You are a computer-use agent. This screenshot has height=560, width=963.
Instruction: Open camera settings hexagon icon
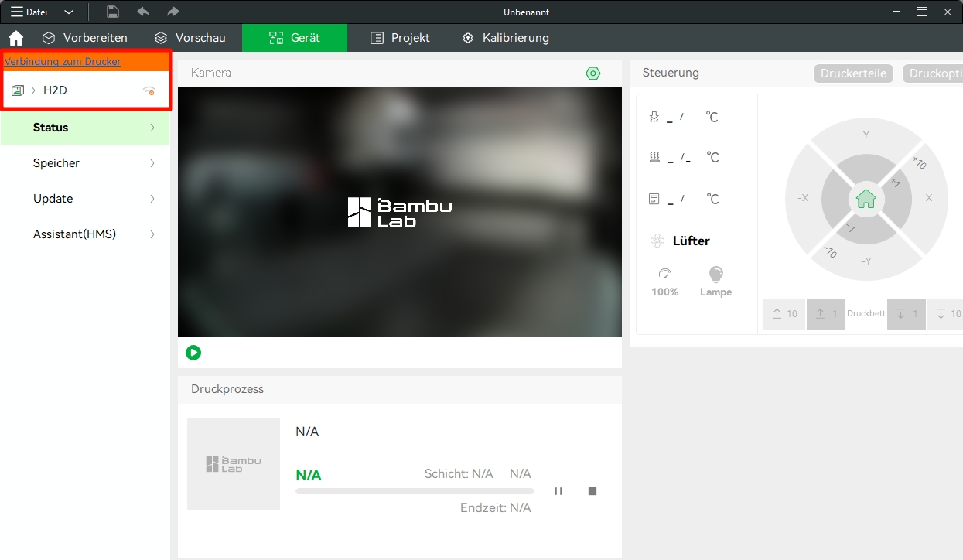[x=593, y=73]
